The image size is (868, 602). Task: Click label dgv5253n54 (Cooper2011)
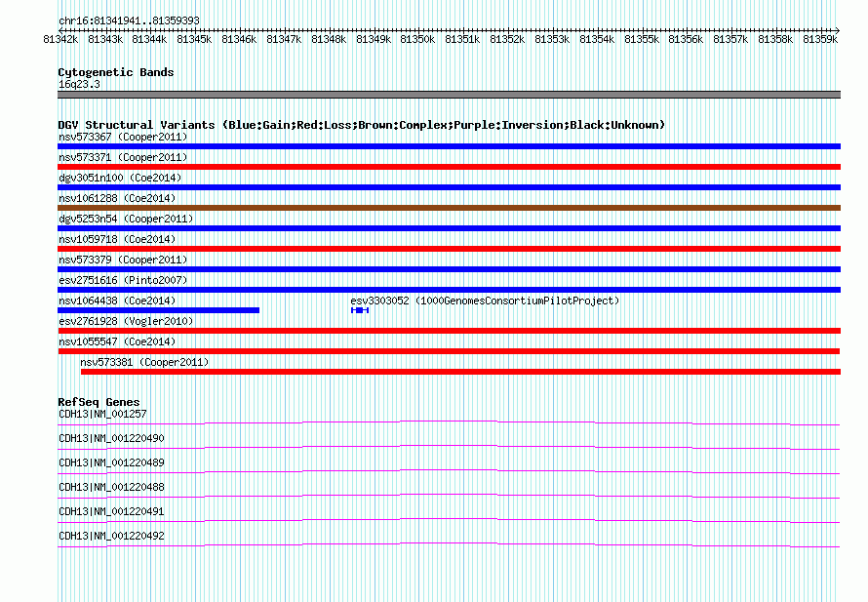tap(126, 219)
